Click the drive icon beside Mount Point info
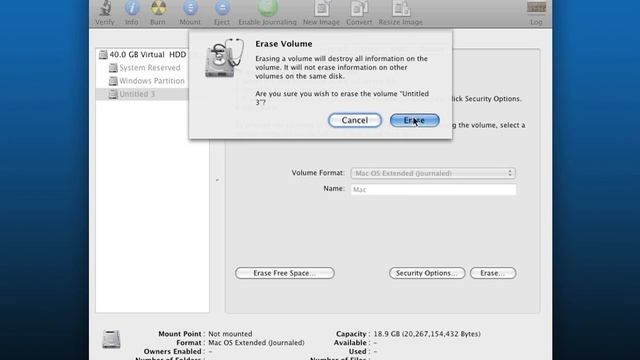The image size is (640, 360). point(111,339)
